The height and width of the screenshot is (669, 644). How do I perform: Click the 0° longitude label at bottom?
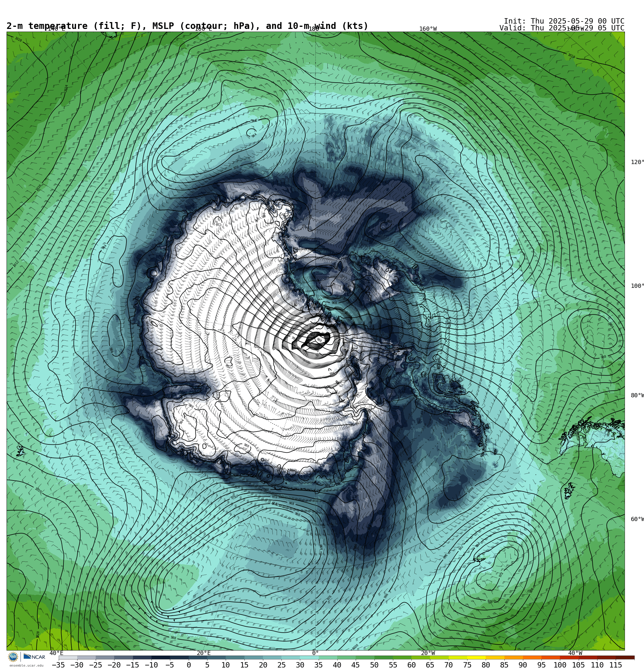(315, 653)
